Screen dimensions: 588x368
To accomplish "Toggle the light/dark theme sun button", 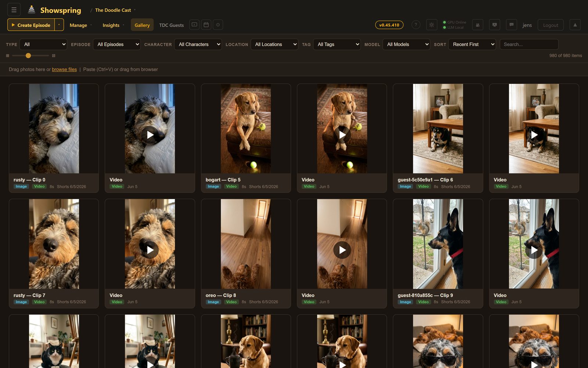I will click(432, 25).
